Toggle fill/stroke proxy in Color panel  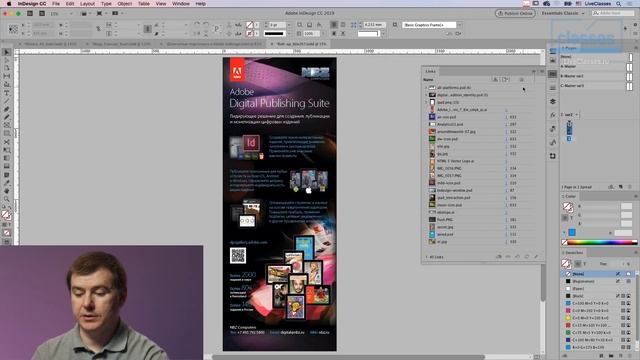tap(568, 207)
